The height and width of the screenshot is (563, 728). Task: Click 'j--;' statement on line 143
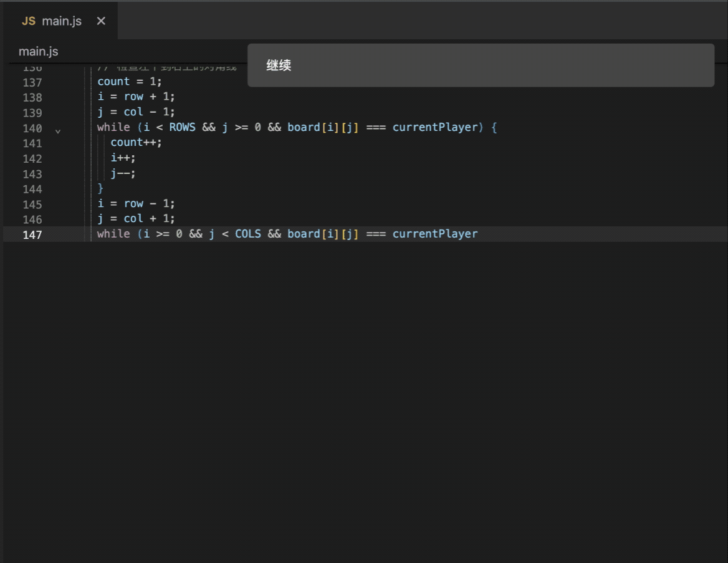coord(123,173)
